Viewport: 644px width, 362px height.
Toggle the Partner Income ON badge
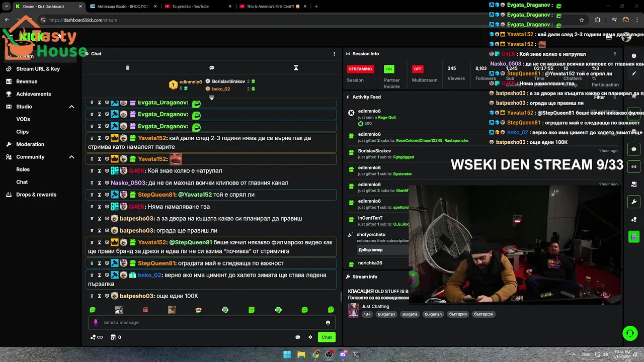click(x=389, y=69)
